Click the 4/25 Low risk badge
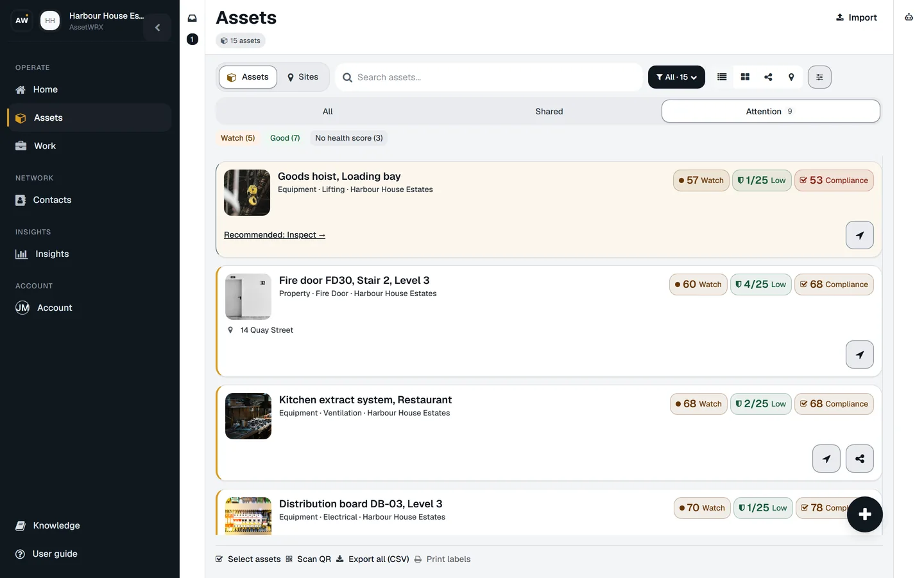 point(761,285)
